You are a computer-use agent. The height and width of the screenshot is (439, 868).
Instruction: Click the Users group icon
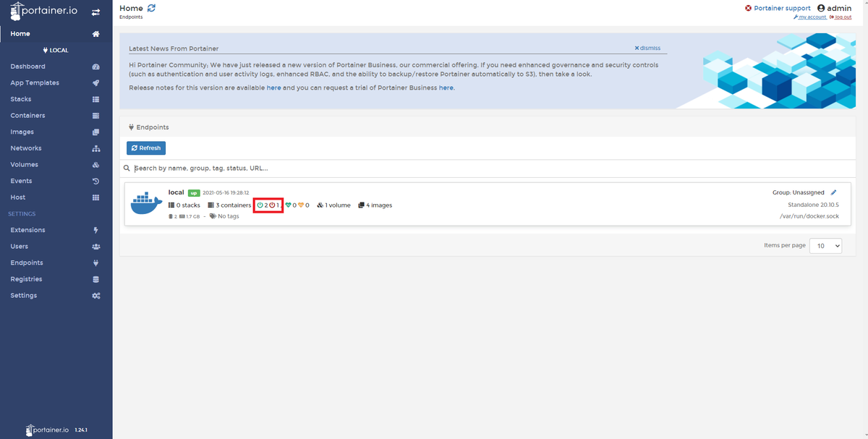(95, 247)
